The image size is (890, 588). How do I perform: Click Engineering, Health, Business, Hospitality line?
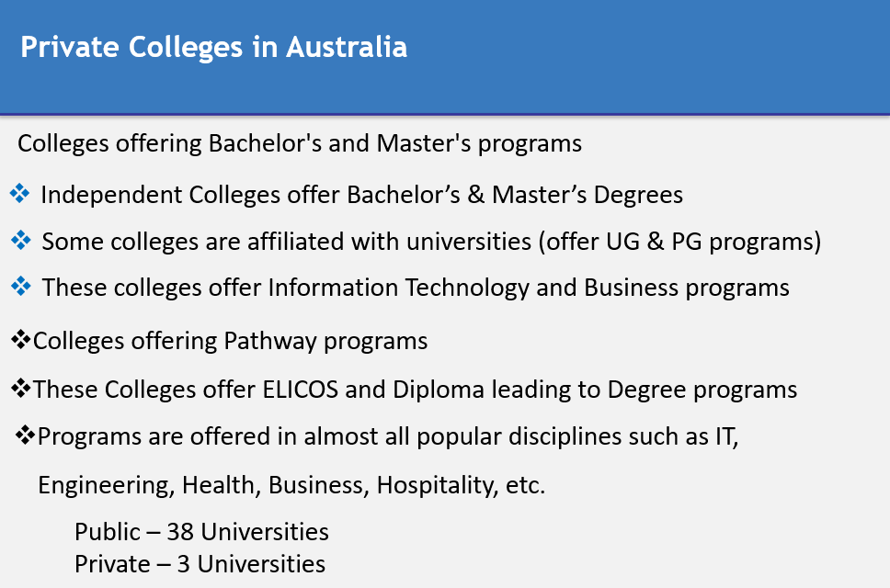291,486
